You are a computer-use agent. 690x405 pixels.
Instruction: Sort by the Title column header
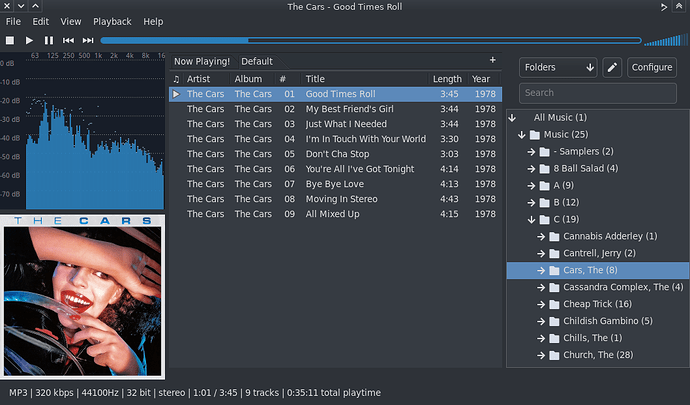tap(315, 79)
